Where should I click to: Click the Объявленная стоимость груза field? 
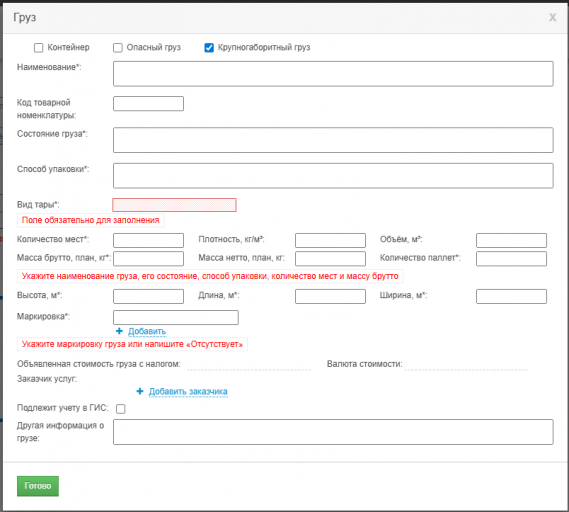(249, 364)
